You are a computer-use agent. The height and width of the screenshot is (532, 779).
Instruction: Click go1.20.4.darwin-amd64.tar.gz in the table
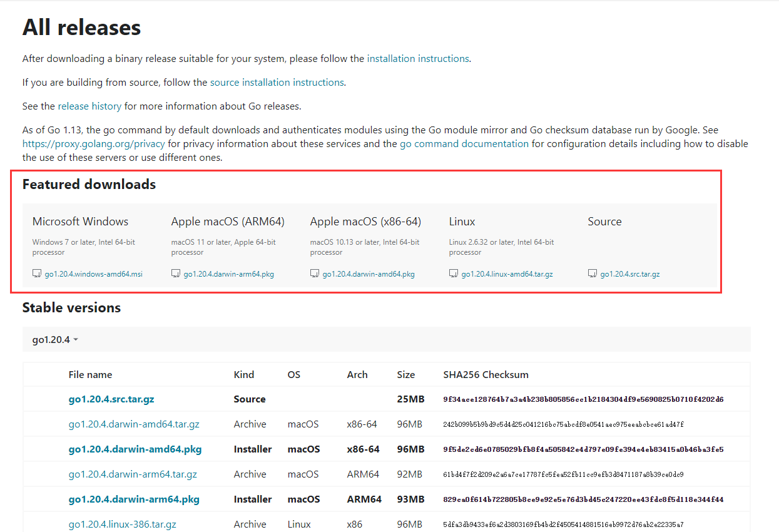pos(134,424)
